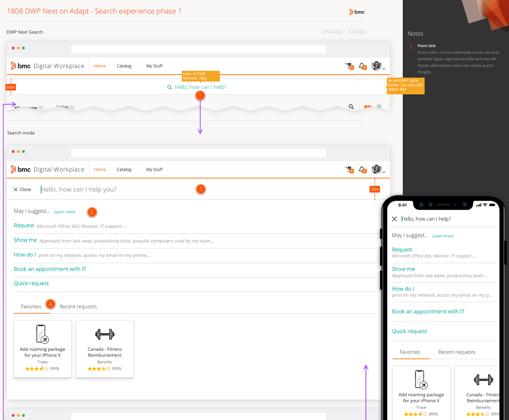Focus the 'Hello, how can I help you?' input

pos(79,190)
